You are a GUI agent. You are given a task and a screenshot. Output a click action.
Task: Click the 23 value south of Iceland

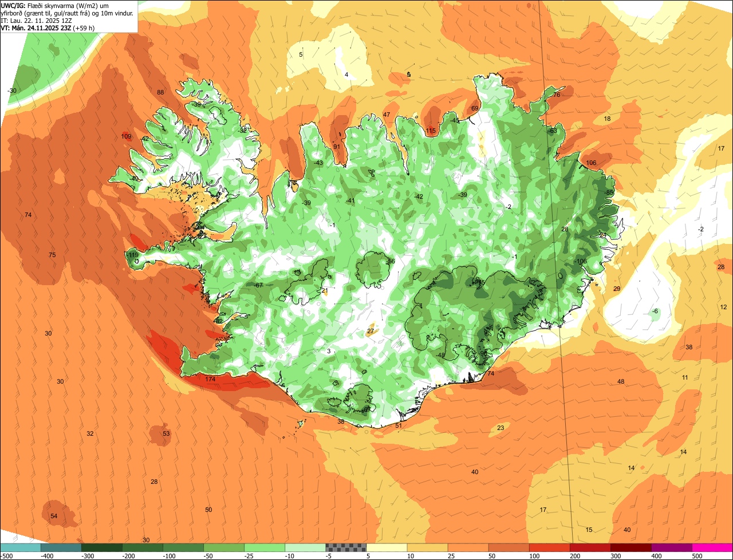[x=501, y=428]
